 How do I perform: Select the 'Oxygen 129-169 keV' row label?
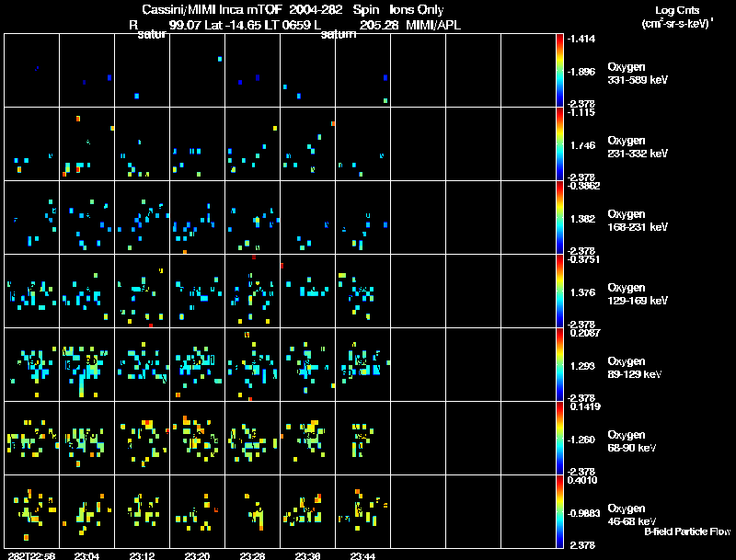[638, 294]
